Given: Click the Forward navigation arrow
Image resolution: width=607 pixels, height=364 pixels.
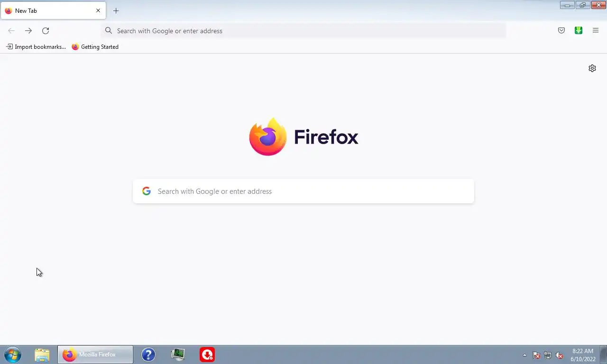Looking at the screenshot, I should [28, 31].
